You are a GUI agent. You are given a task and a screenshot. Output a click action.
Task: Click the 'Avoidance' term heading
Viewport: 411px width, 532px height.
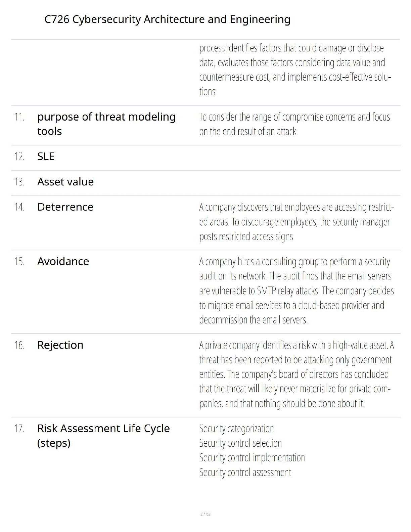point(63,261)
